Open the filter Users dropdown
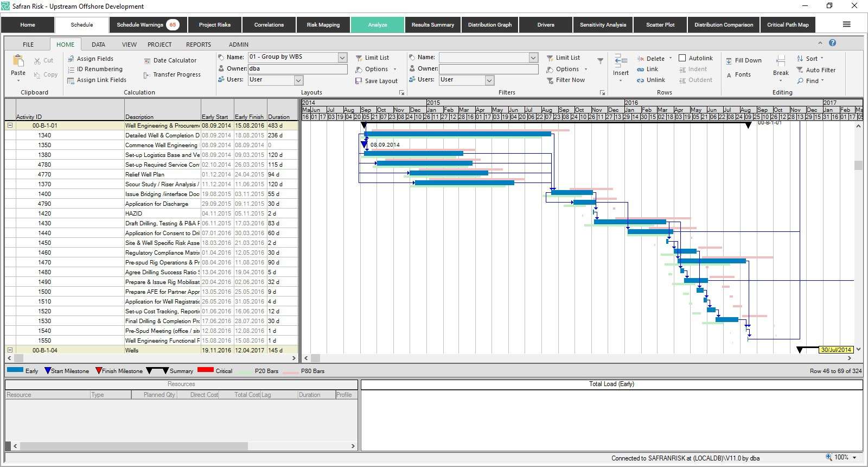 coord(489,80)
